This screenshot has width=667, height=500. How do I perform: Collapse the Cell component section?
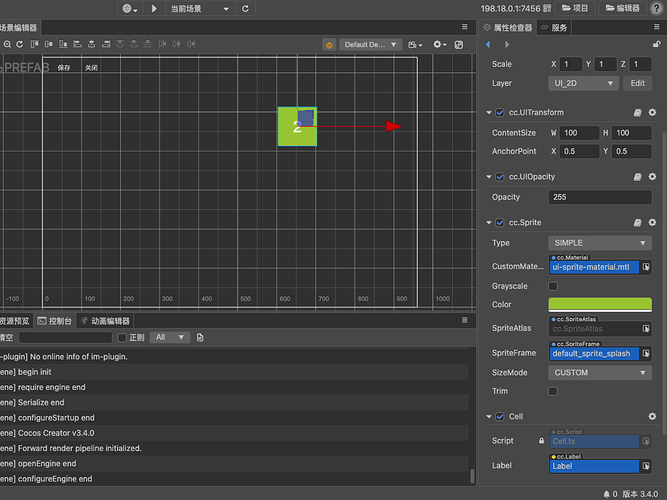[488, 416]
